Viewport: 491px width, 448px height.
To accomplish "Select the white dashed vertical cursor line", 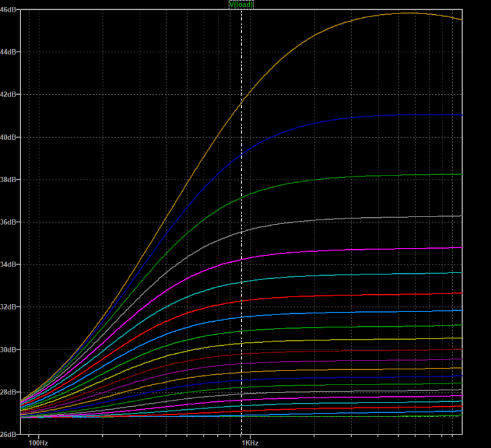I will [x=241, y=246].
